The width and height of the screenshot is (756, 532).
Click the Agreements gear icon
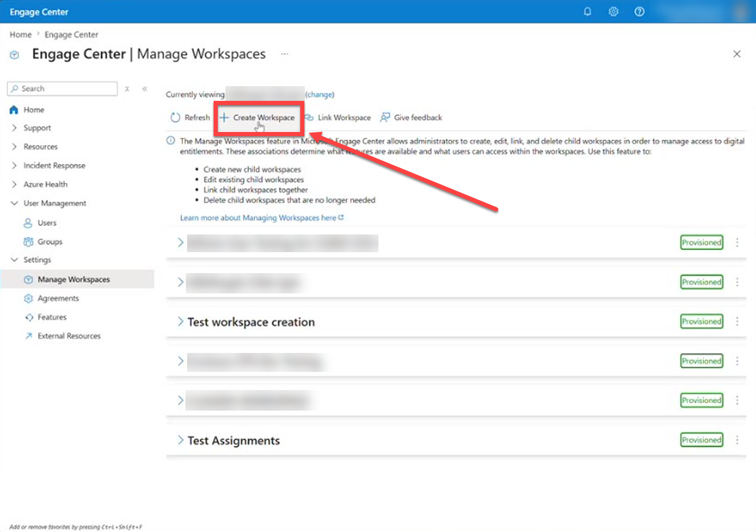click(28, 298)
